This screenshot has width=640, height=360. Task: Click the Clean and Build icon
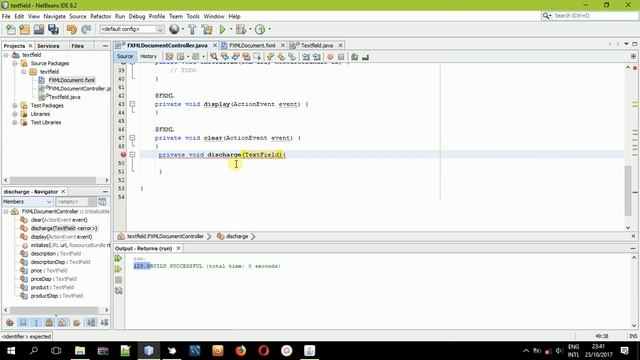(207, 29)
